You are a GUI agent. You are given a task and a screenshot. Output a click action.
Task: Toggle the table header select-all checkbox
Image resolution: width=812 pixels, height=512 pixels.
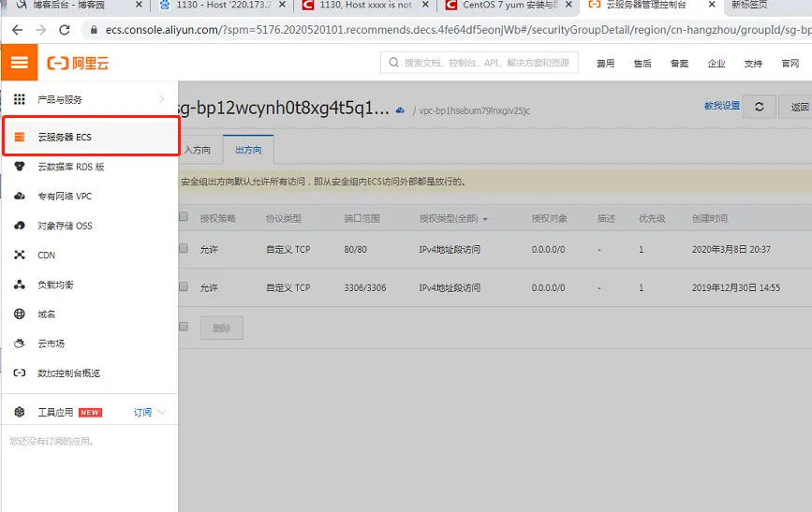(x=184, y=216)
